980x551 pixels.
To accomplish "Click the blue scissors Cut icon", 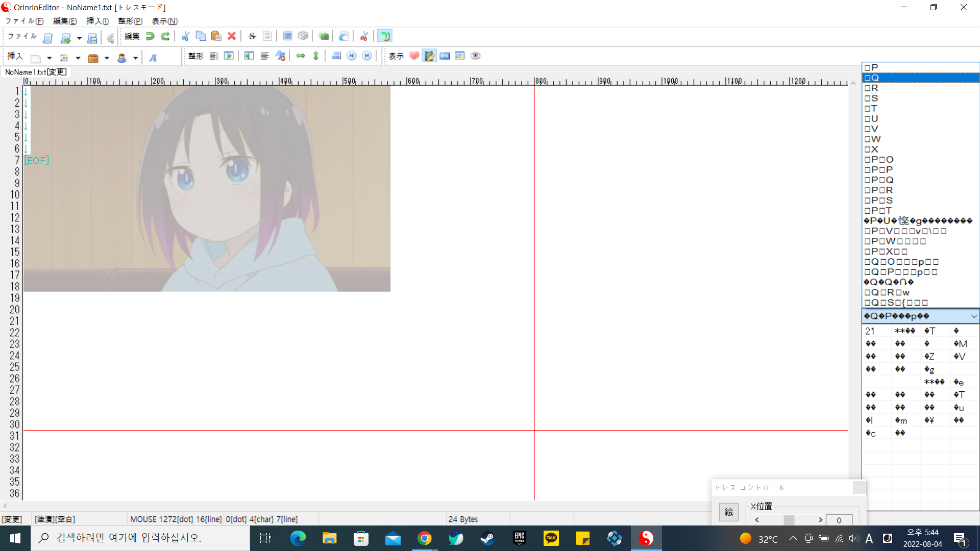I will pyautogui.click(x=185, y=36).
